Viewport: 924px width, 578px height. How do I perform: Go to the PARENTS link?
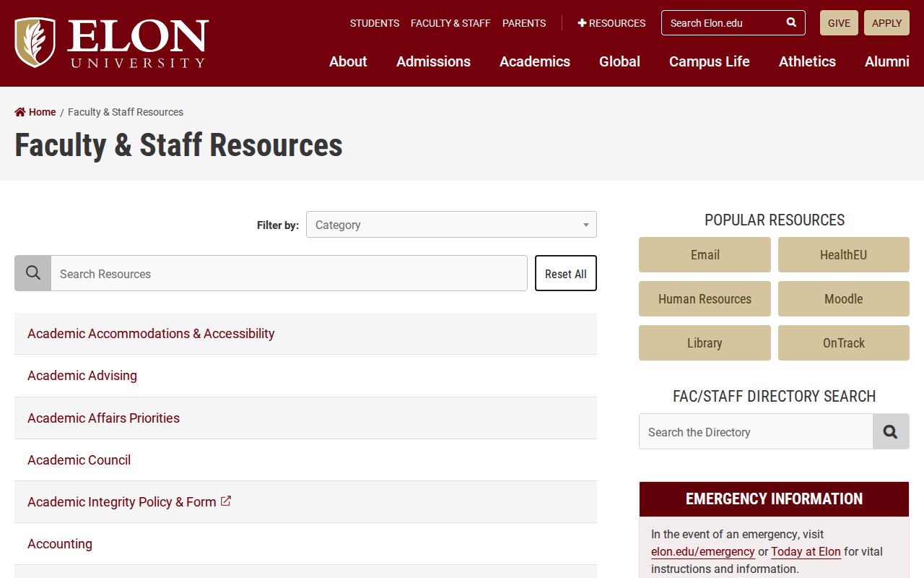pyautogui.click(x=524, y=23)
